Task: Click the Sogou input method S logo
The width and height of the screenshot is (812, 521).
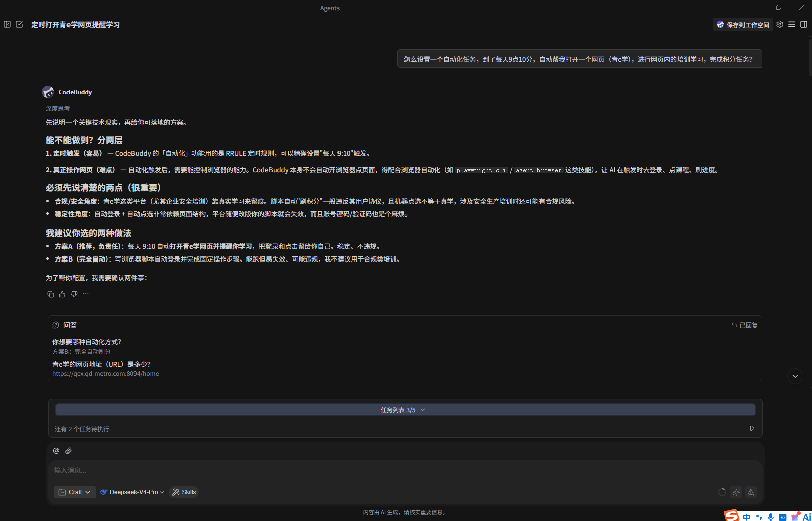Action: point(731,515)
